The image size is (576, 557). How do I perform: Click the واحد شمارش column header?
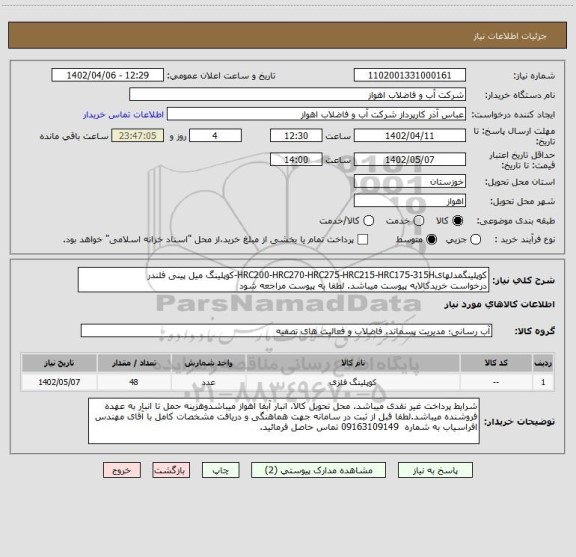tap(208, 363)
